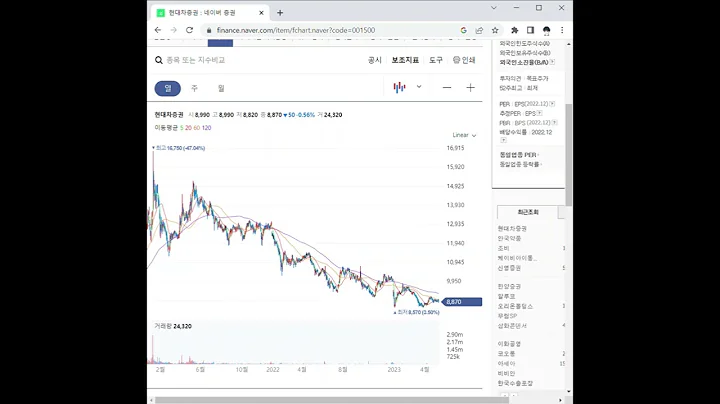Click the vertical page scrollbar thumb
The image size is (720, 404).
(x=569, y=155)
